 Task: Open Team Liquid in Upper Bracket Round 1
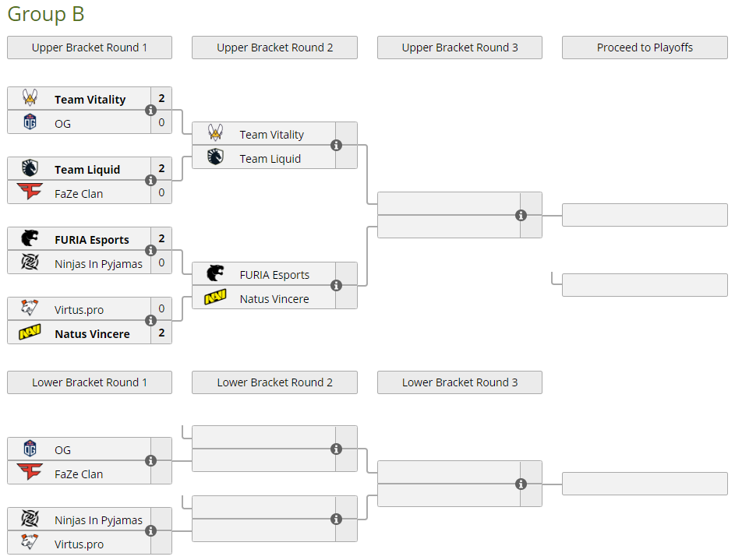[x=87, y=170]
